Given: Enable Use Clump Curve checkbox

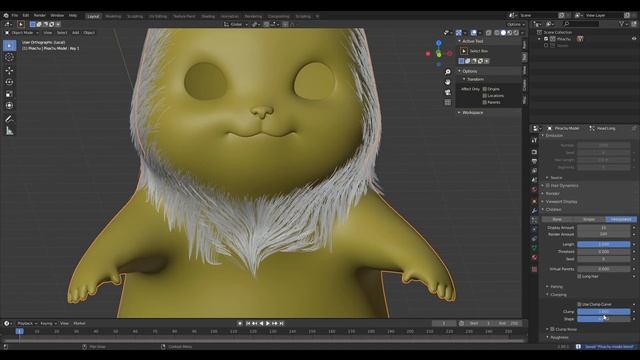Looking at the screenshot, I should (579, 304).
